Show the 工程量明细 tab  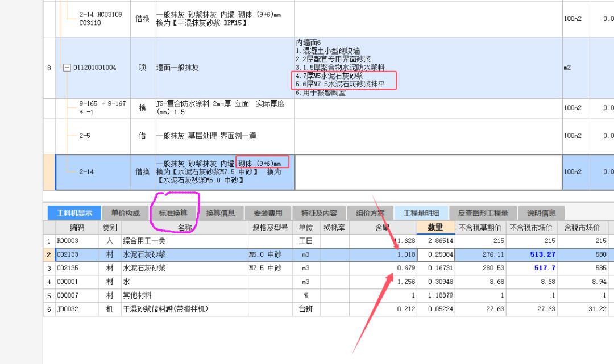click(x=421, y=213)
